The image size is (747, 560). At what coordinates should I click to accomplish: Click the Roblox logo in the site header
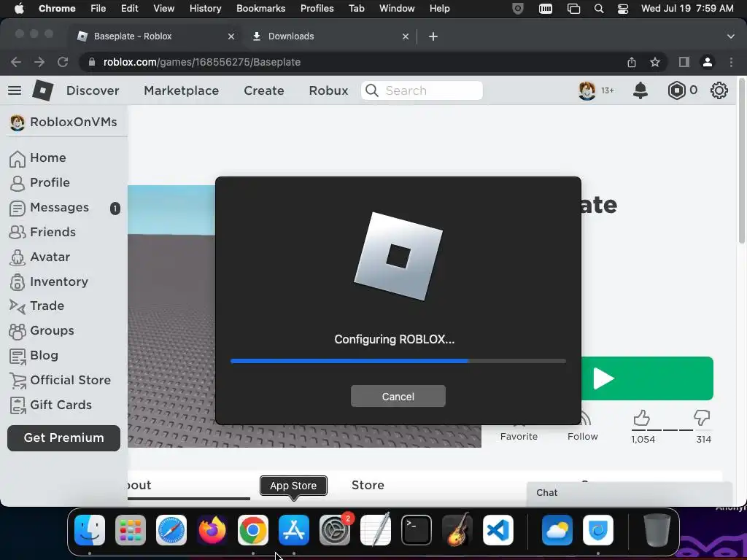(42, 90)
